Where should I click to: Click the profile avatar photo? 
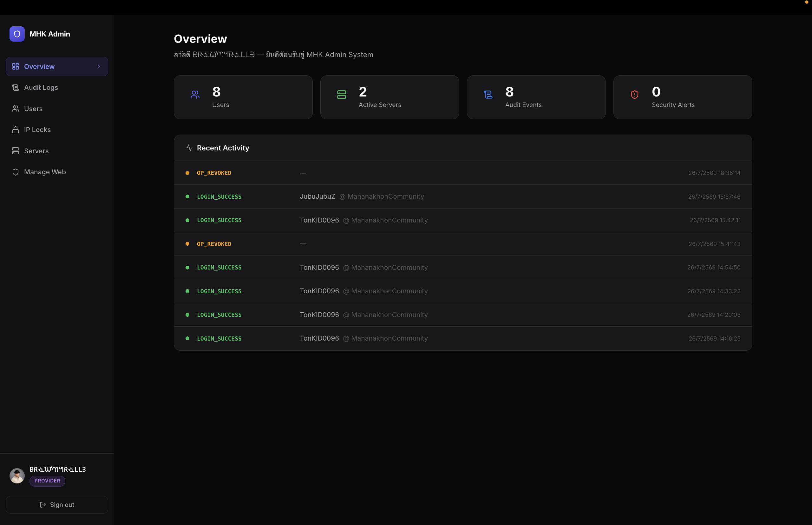coord(17,476)
